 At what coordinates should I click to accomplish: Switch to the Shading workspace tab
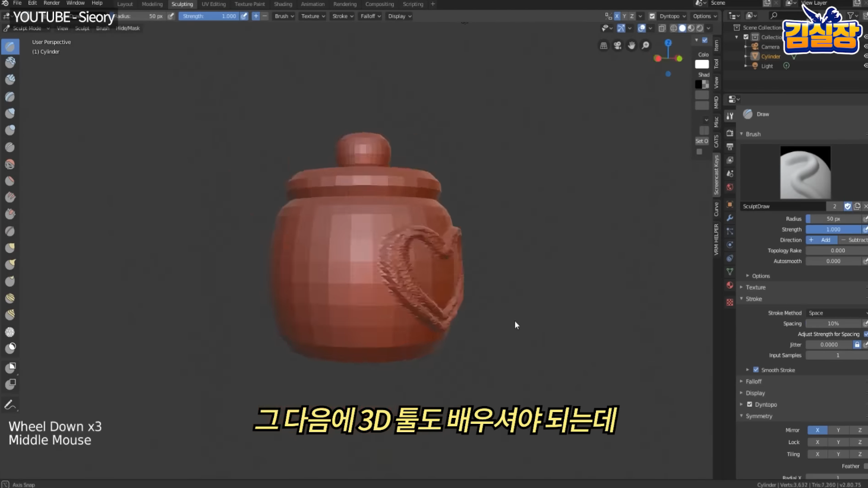tap(283, 4)
